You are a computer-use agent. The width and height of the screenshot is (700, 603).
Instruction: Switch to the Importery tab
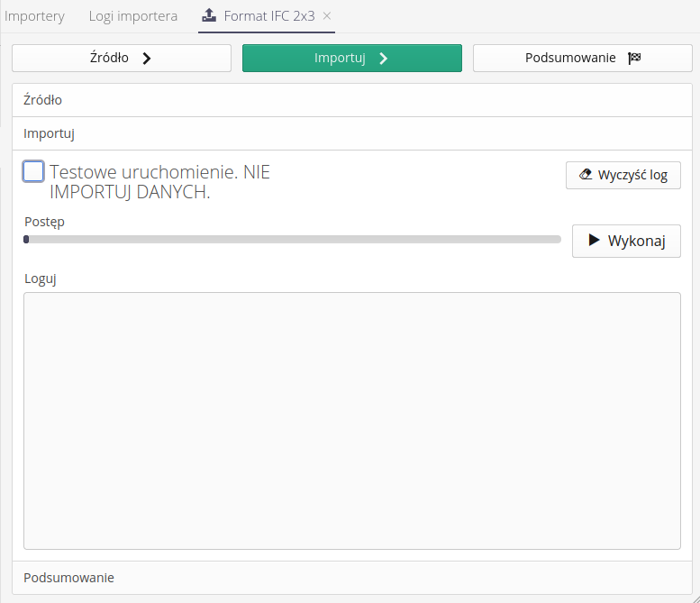[35, 16]
